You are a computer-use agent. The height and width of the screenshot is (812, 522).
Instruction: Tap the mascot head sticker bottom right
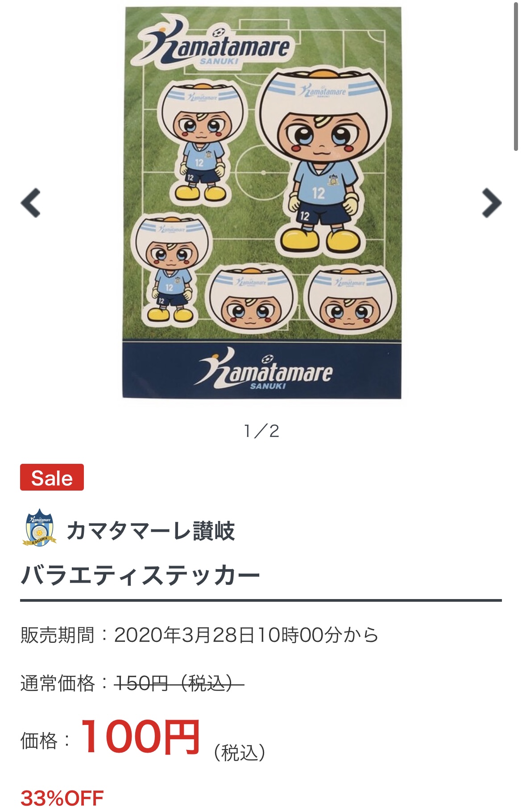point(350,298)
